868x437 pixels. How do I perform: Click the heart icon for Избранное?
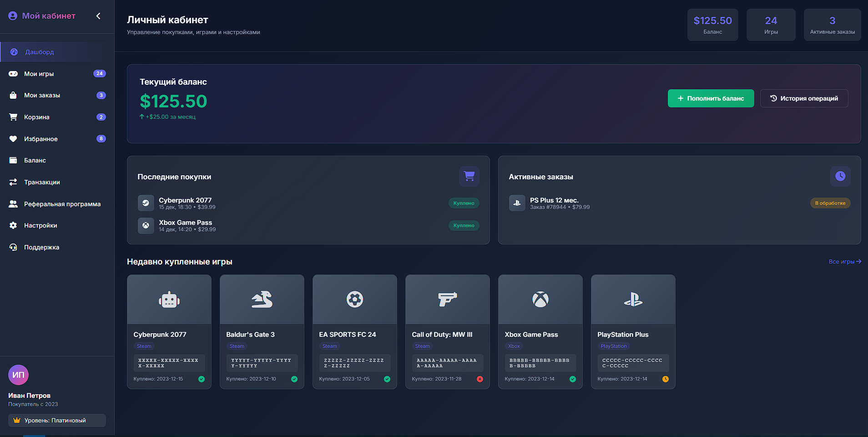pos(13,139)
